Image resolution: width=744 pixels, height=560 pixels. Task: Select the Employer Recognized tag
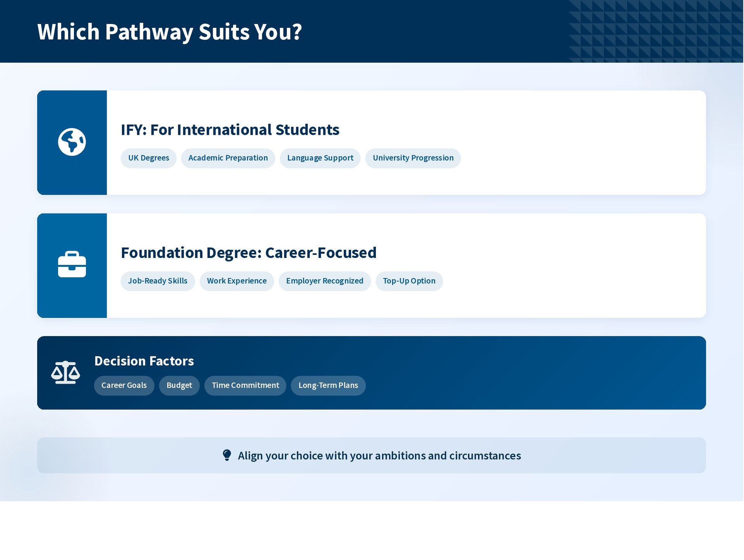click(324, 281)
